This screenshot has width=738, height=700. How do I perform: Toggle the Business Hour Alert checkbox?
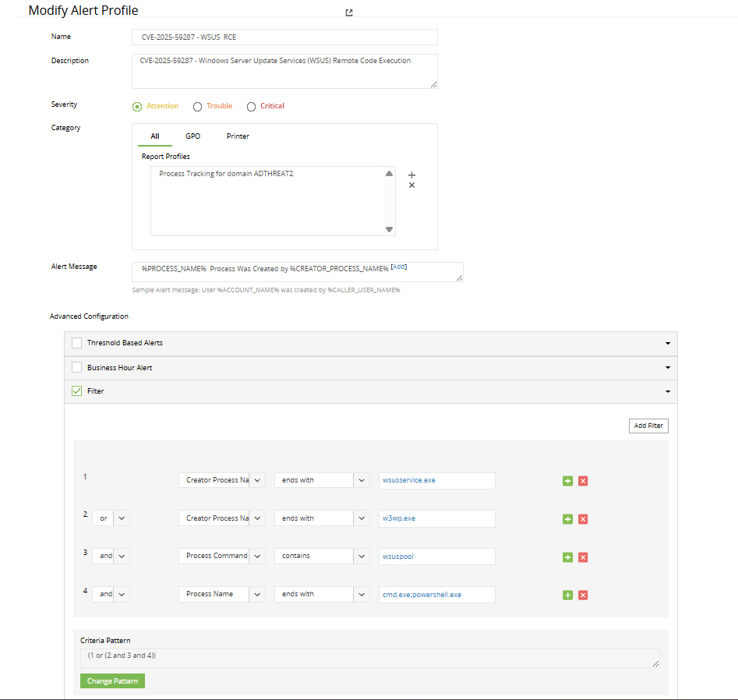pyautogui.click(x=76, y=367)
